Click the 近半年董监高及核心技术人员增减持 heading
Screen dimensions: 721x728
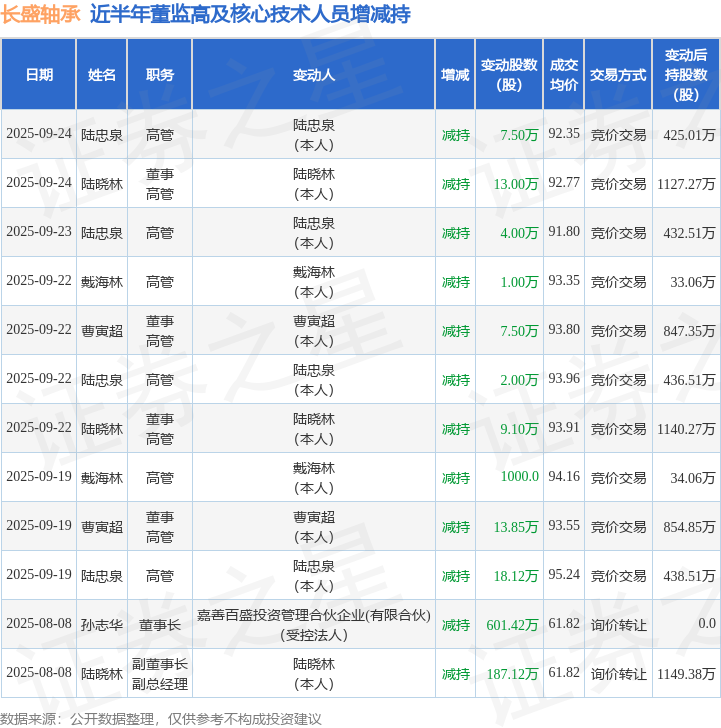click(x=250, y=15)
